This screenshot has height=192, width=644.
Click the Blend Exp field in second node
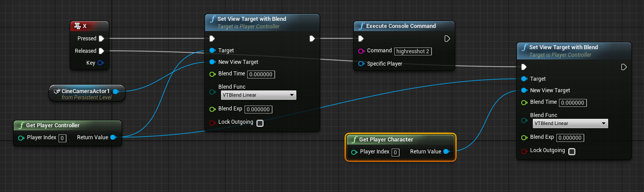click(570, 138)
